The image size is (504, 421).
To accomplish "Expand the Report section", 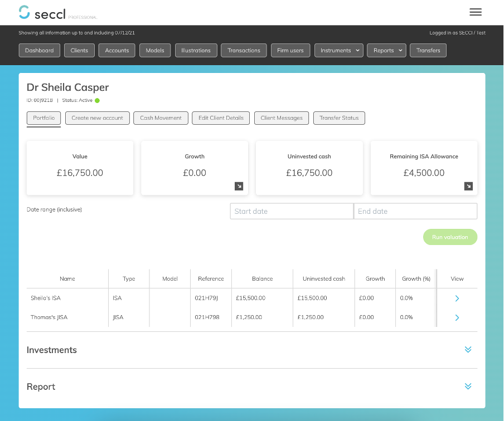I will tap(468, 386).
